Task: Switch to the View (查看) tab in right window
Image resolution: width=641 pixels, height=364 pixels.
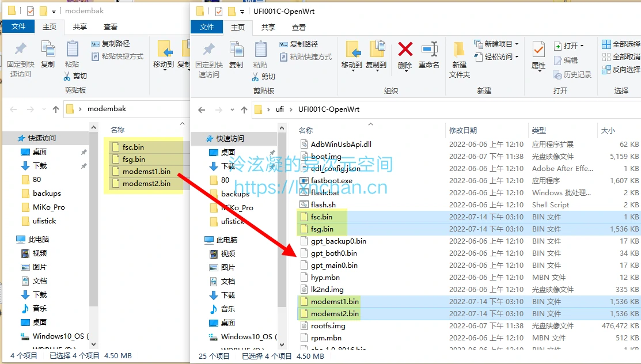Action: point(299,27)
